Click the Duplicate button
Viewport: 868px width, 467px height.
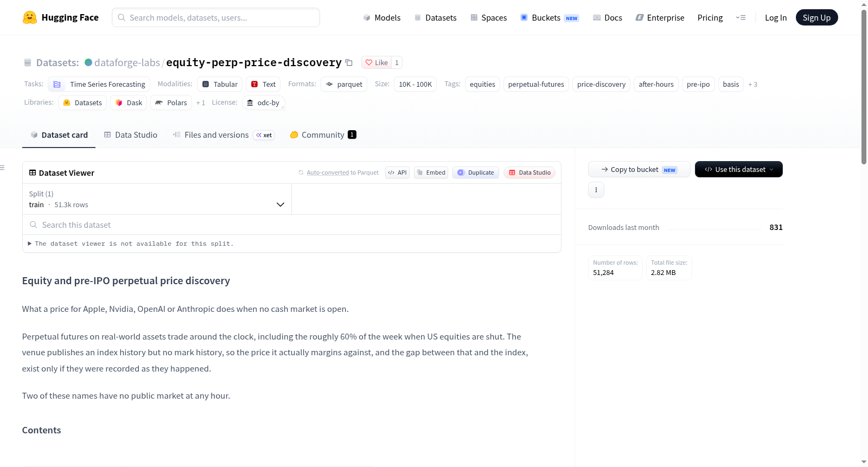click(x=476, y=172)
